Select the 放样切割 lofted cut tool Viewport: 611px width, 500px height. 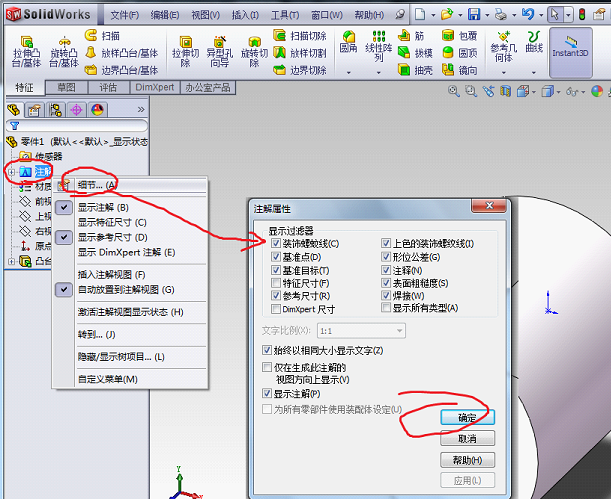click(x=300, y=53)
